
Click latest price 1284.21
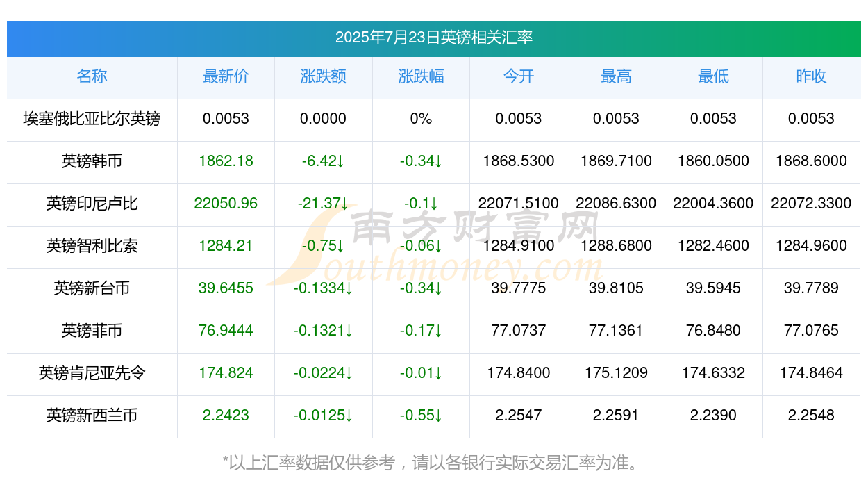tap(226, 246)
